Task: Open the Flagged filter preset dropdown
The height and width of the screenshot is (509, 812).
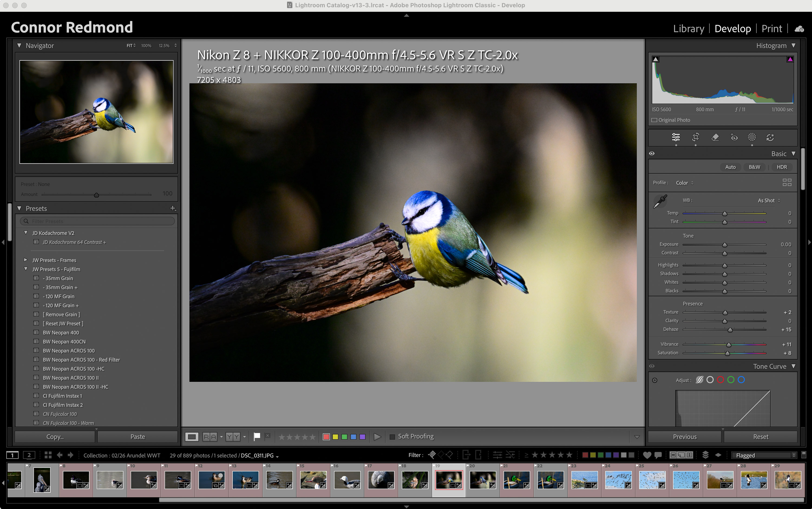Action: click(764, 455)
